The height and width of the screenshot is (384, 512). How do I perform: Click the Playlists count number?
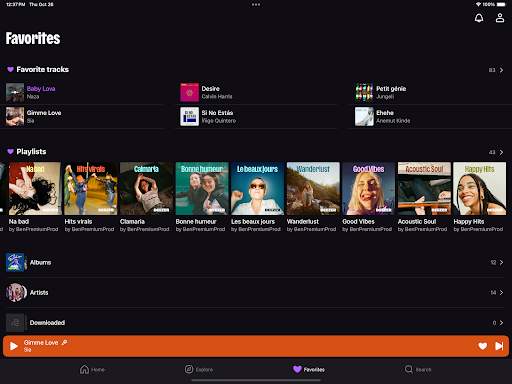(x=492, y=152)
